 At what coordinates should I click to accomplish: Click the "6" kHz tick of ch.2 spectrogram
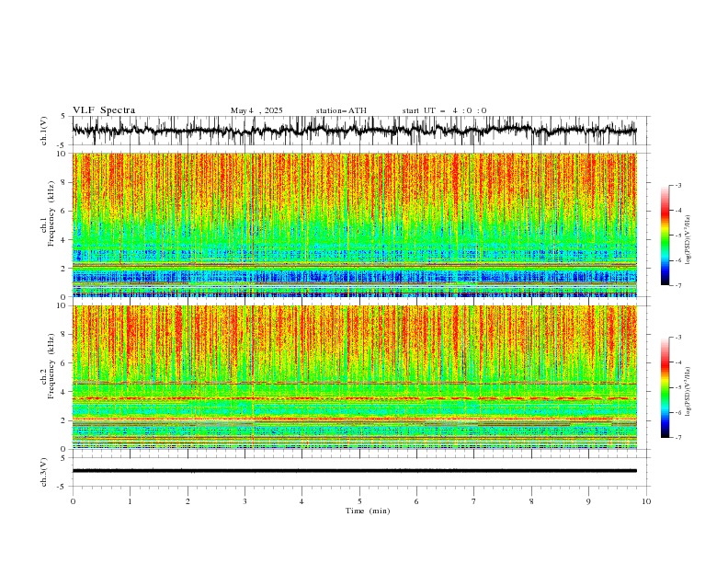(x=63, y=363)
